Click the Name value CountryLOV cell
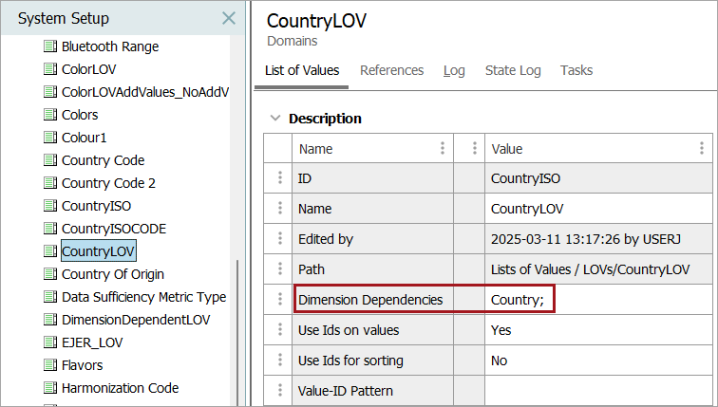718x407 pixels. point(598,208)
